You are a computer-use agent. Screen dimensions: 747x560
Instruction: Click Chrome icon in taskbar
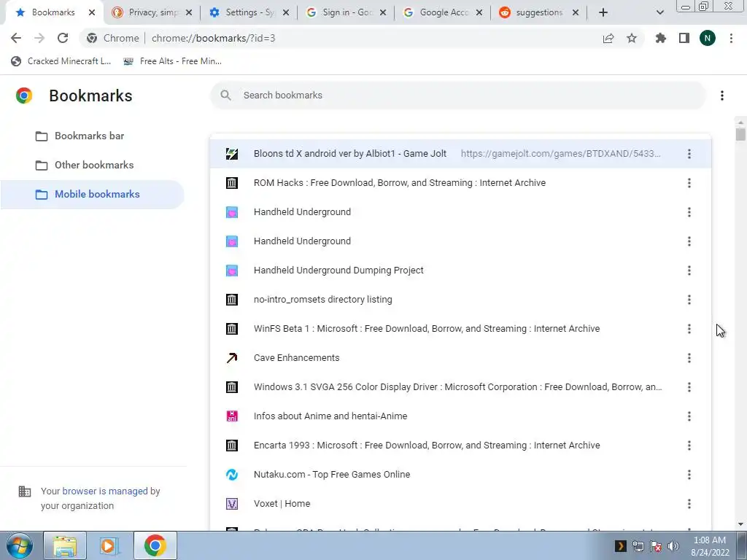[155, 545]
